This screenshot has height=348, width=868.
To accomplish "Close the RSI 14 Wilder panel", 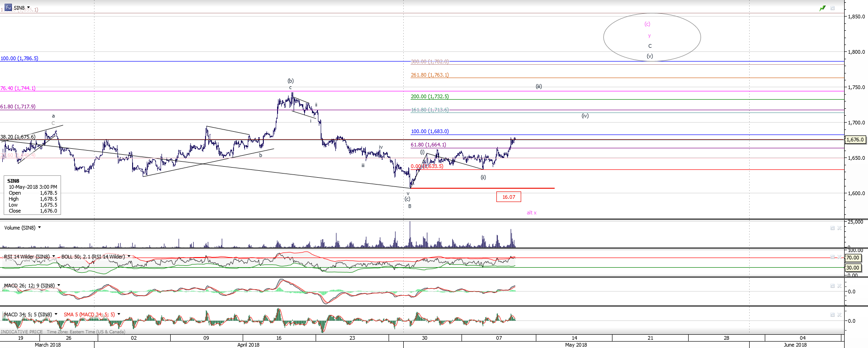I will [839, 257].
